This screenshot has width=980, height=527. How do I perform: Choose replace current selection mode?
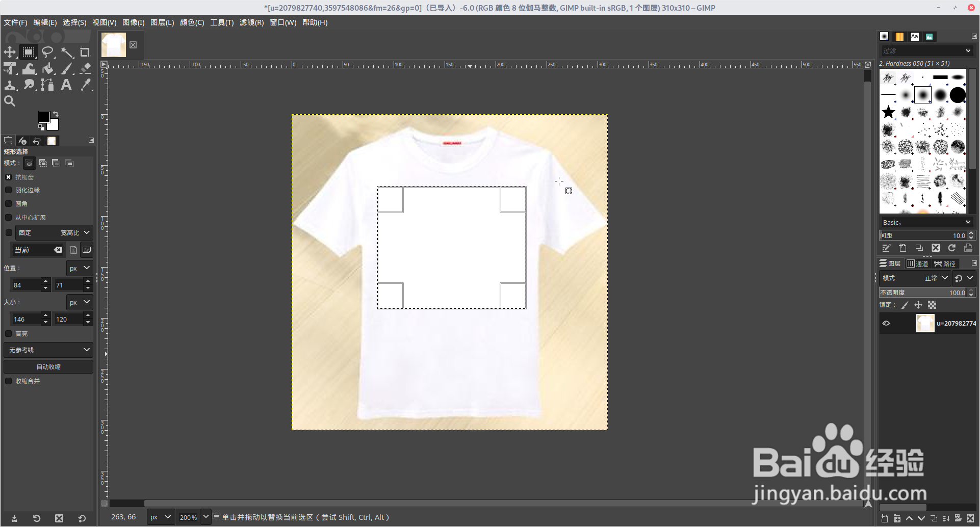click(x=30, y=163)
